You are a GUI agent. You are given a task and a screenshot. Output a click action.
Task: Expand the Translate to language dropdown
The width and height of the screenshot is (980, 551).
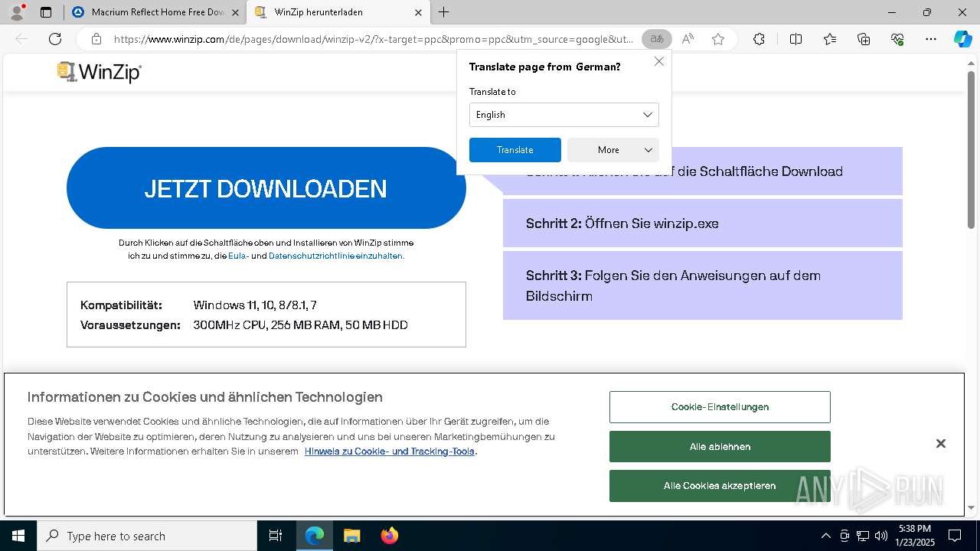click(564, 115)
